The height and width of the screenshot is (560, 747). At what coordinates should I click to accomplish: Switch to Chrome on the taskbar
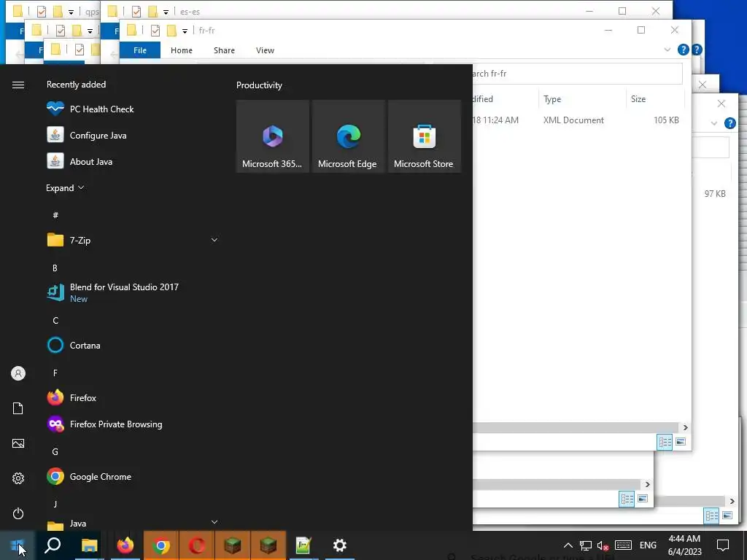click(x=161, y=545)
